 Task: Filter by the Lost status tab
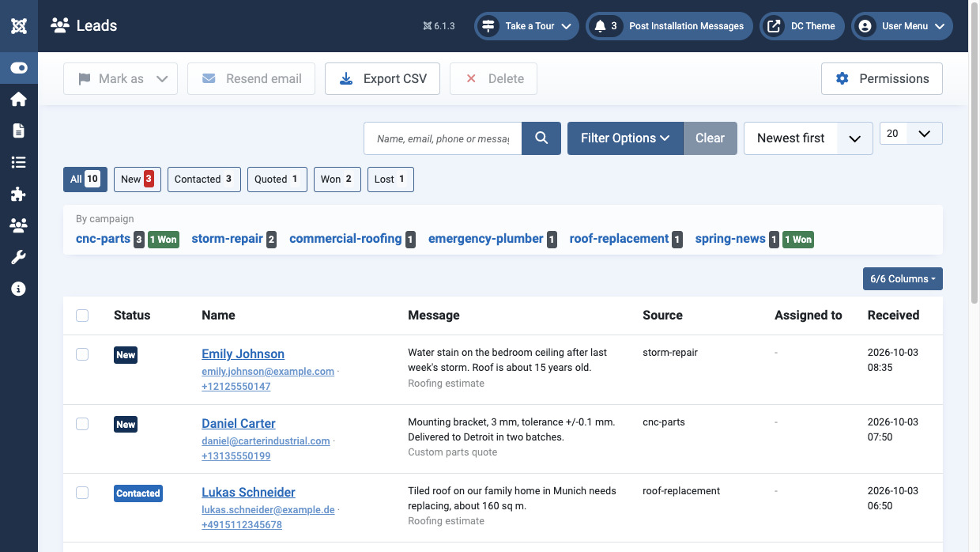390,180
